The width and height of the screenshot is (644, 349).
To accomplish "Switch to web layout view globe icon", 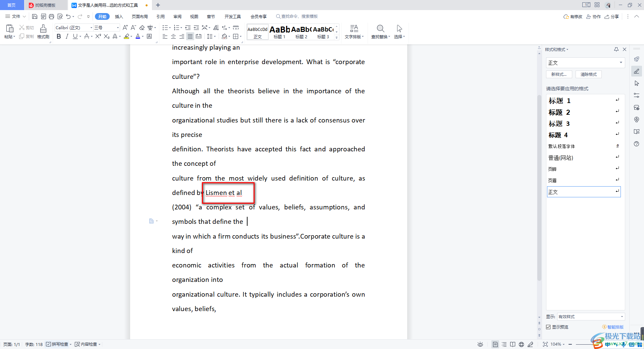I will 521,344.
